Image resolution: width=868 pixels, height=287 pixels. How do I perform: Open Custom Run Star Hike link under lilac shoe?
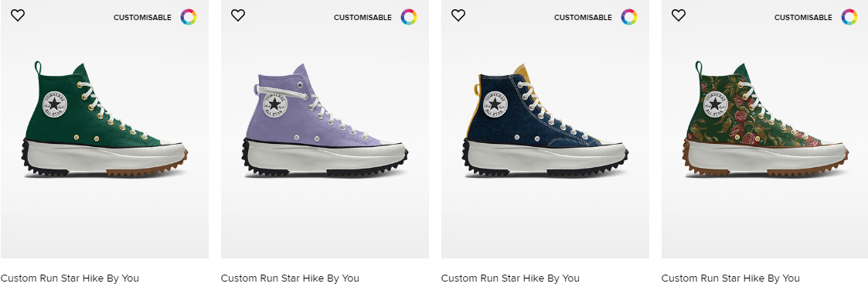pyautogui.click(x=290, y=278)
